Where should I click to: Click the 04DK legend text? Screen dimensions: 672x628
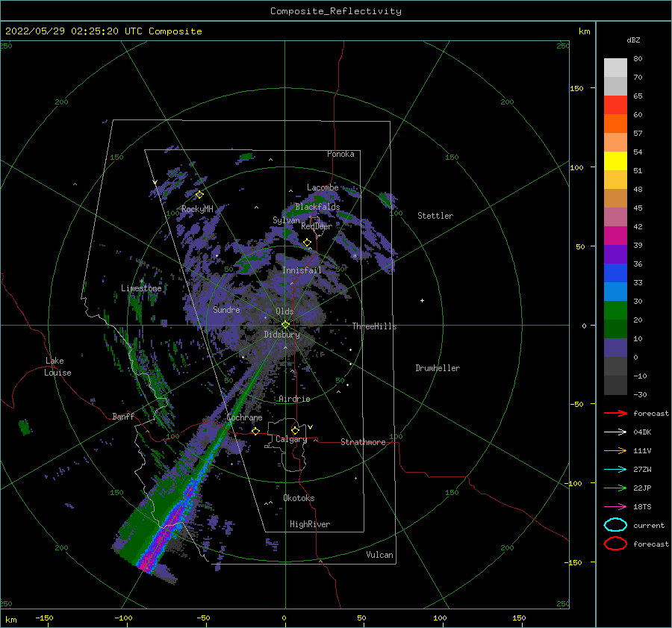click(642, 432)
